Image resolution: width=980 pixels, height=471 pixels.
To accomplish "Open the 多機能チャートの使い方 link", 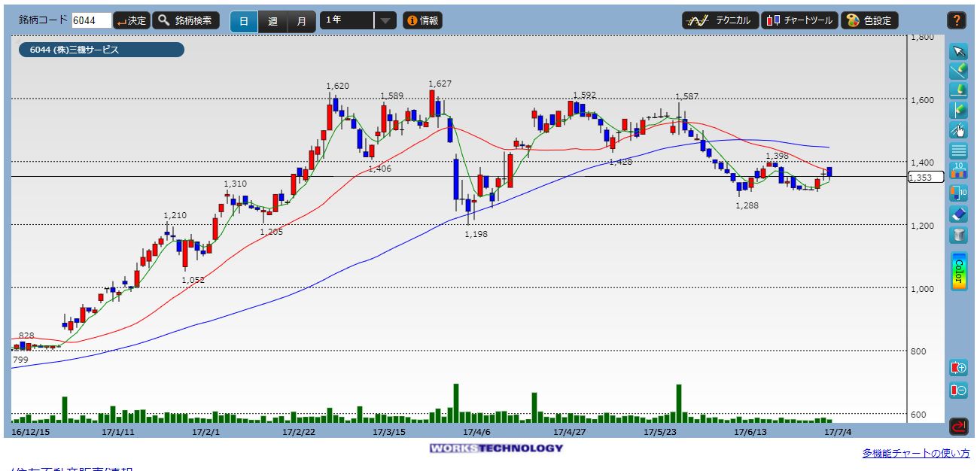I will coord(916,453).
